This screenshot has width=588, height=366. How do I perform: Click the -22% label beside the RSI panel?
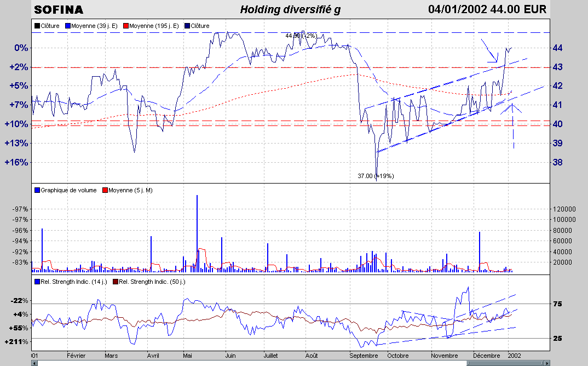[x=20, y=301]
